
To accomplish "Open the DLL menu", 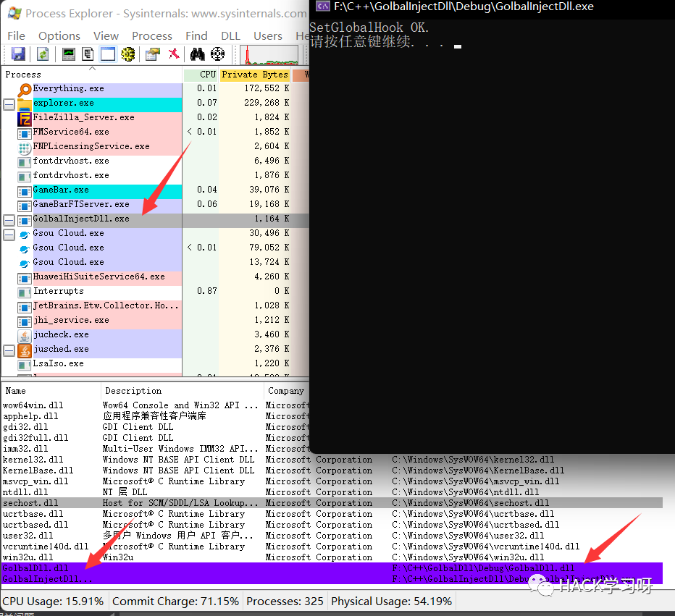I will (x=230, y=36).
